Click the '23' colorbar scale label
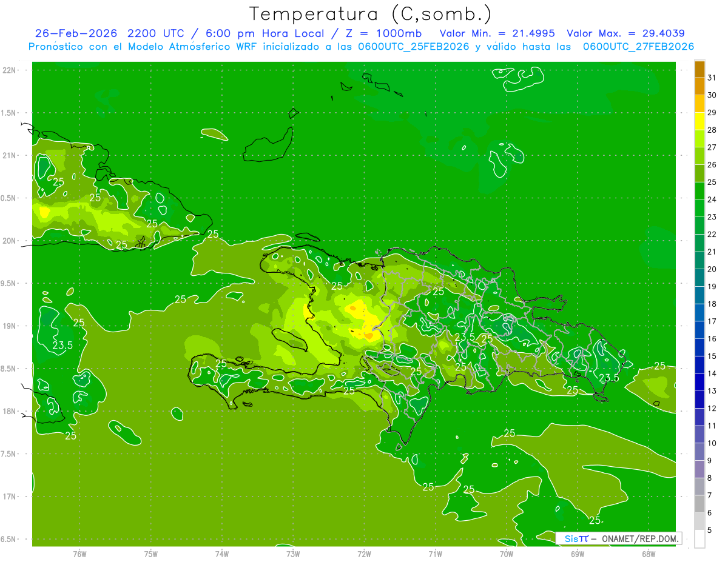 712,217
